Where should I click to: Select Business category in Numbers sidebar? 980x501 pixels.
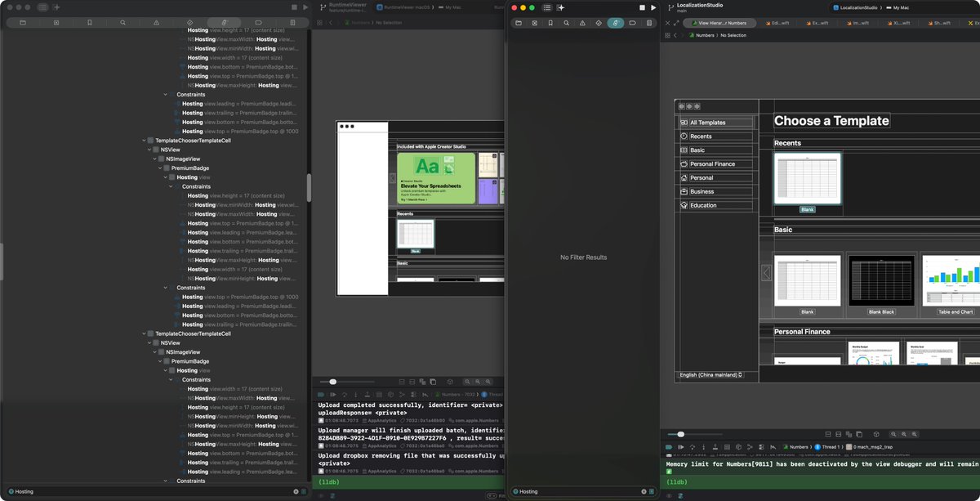(715, 191)
